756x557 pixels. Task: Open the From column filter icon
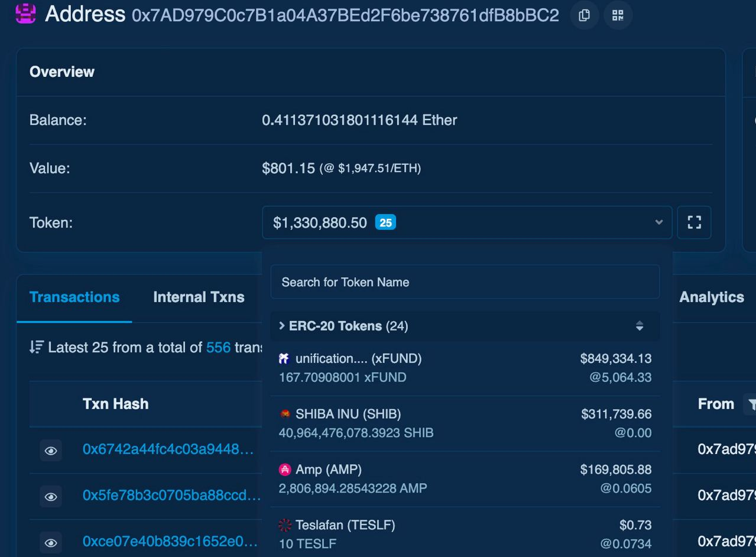tap(751, 404)
